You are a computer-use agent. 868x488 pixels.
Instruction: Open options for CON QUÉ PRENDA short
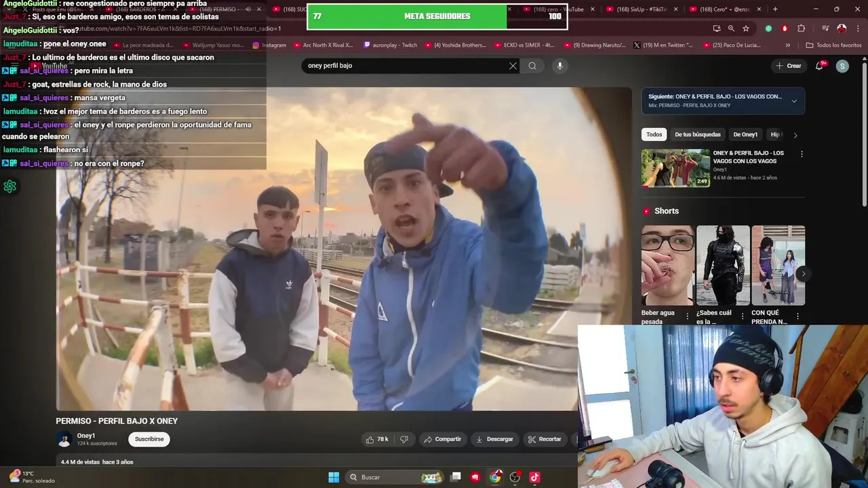[797, 317]
